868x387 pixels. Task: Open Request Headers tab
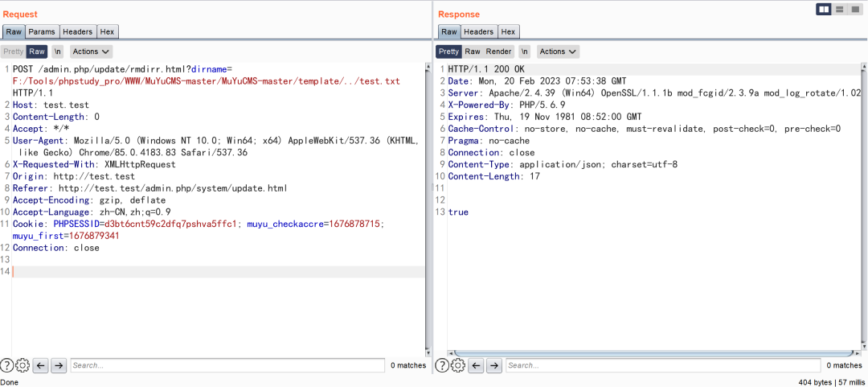coord(78,31)
